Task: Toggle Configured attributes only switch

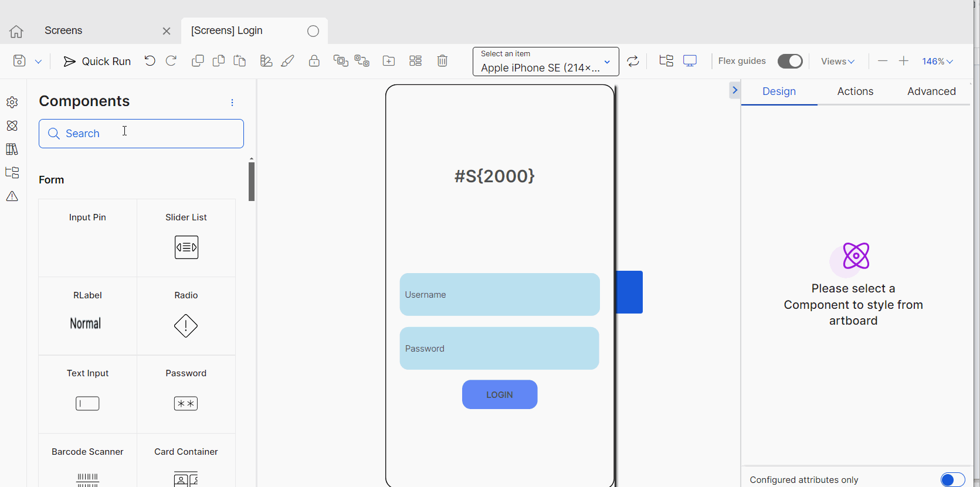Action: (952, 479)
